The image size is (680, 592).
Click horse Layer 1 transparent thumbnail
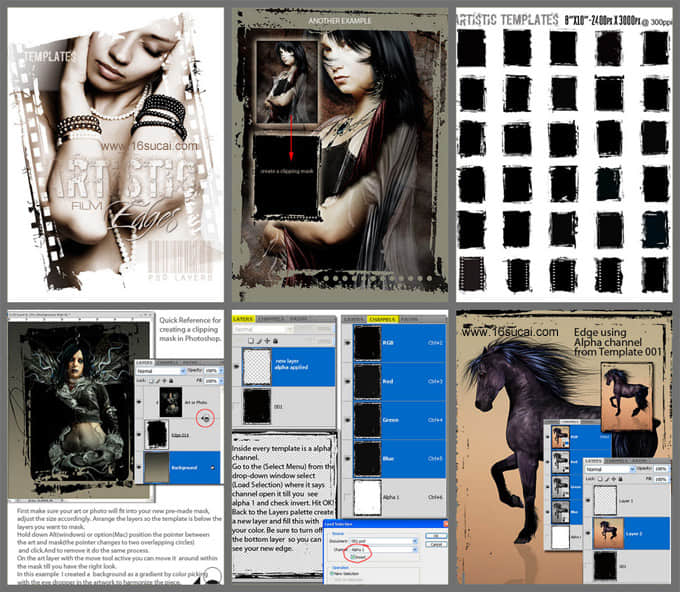click(606, 500)
